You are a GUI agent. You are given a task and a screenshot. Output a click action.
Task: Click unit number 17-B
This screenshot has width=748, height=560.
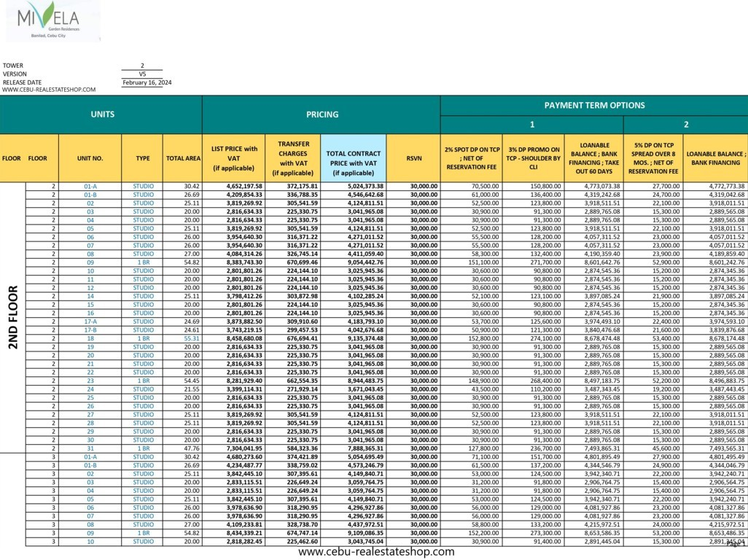click(90, 330)
